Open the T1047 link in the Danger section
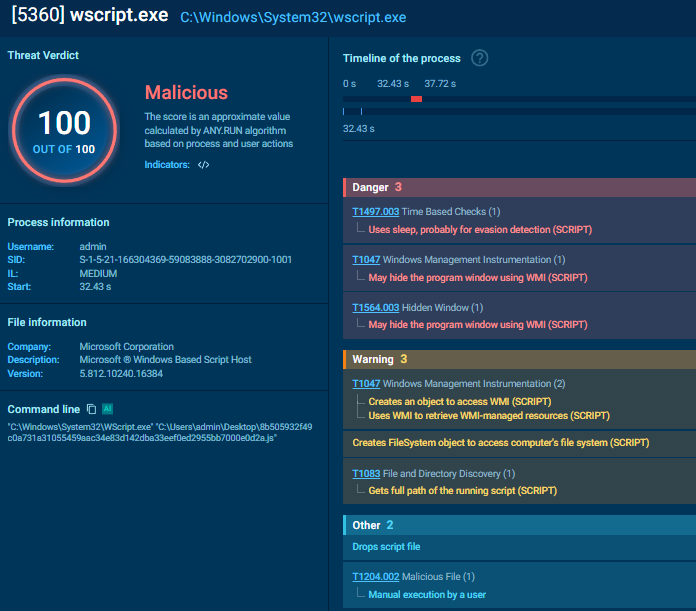 coord(366,260)
